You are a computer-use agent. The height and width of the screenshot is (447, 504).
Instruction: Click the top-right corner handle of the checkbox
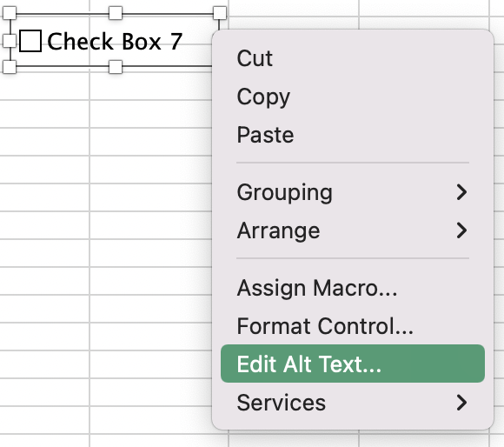point(220,13)
